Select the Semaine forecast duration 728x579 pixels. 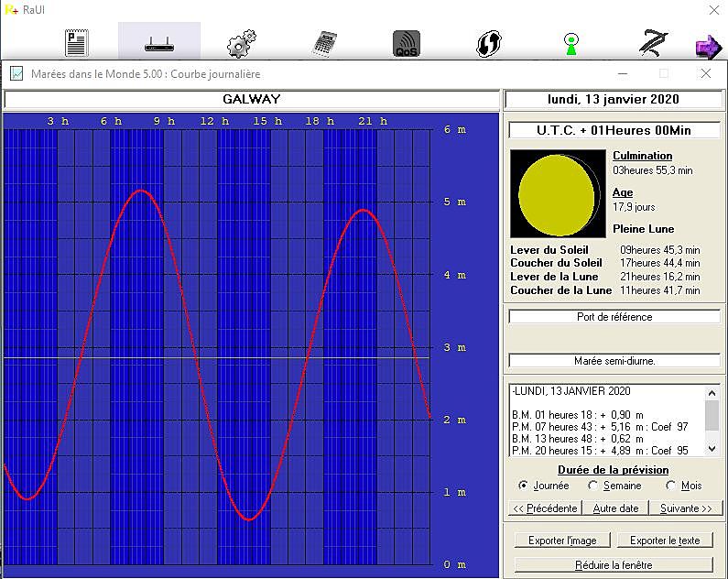(x=614, y=486)
